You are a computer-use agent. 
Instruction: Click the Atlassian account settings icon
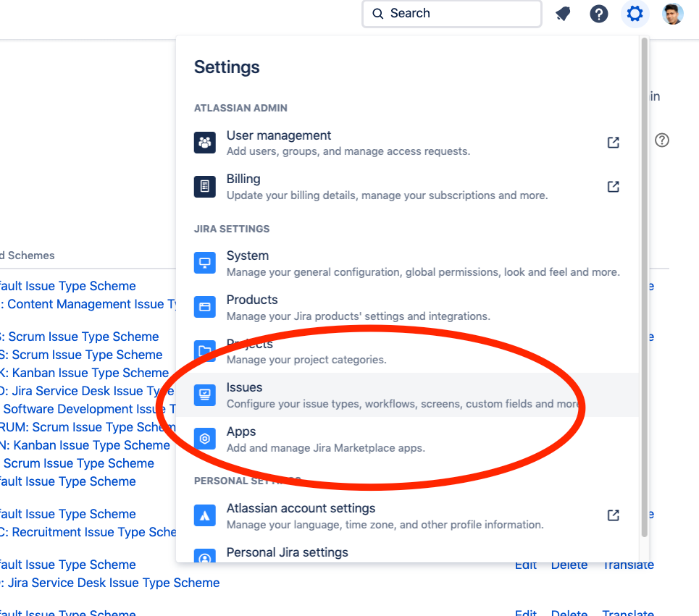(204, 515)
